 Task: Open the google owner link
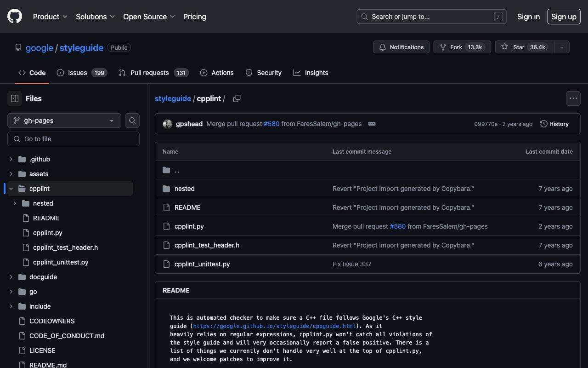pyautogui.click(x=40, y=48)
